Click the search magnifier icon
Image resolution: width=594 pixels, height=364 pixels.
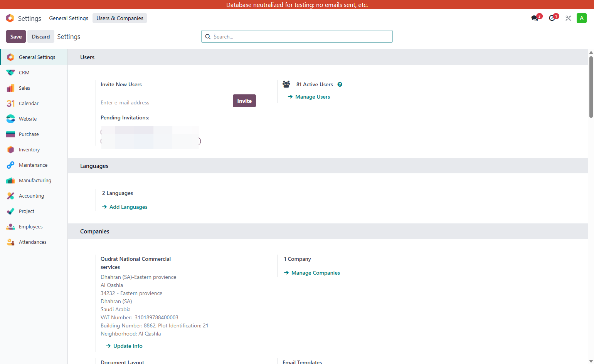pos(208,37)
